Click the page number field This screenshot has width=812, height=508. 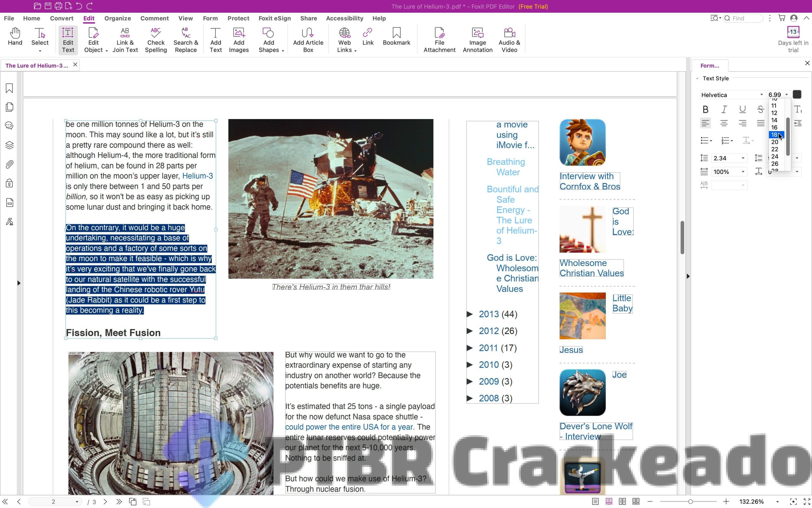click(53, 502)
